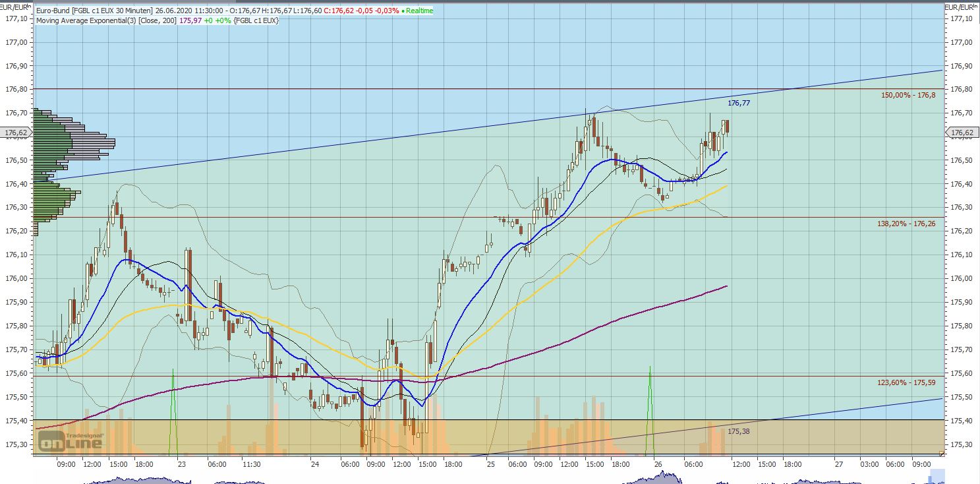Click the 177,00 price level on right axis
The image size is (980, 484).
(x=962, y=42)
